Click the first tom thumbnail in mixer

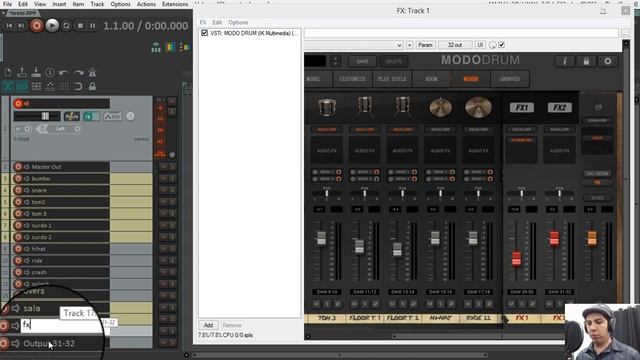click(x=327, y=107)
